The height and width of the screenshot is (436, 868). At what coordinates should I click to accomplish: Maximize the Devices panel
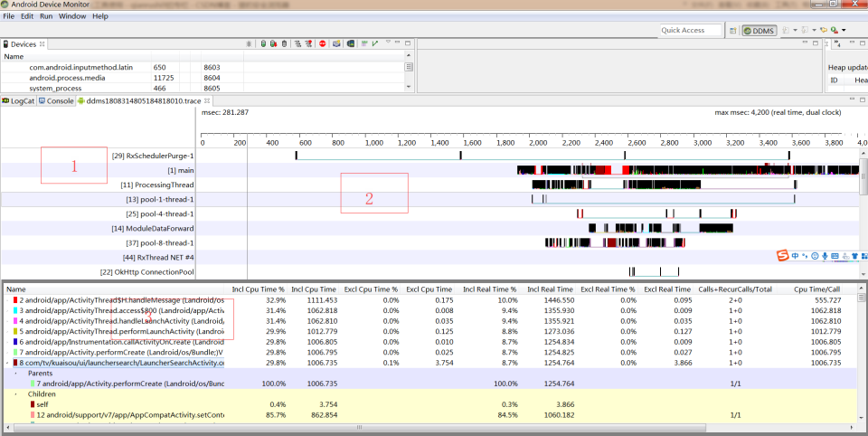coord(408,43)
